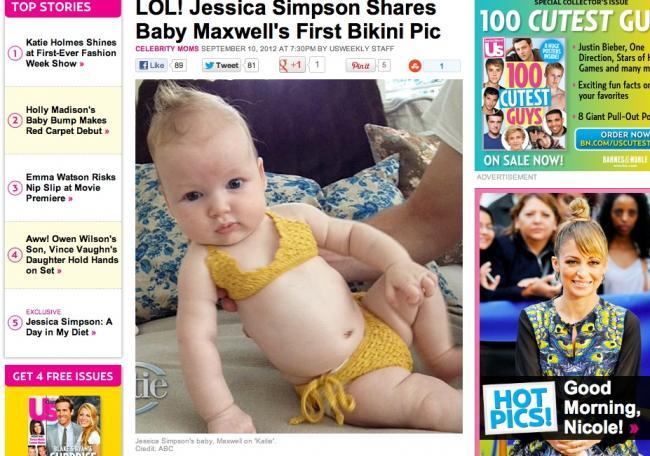
Task: Click the number 1 circle beside Katie Holmes
Action: 15,53
